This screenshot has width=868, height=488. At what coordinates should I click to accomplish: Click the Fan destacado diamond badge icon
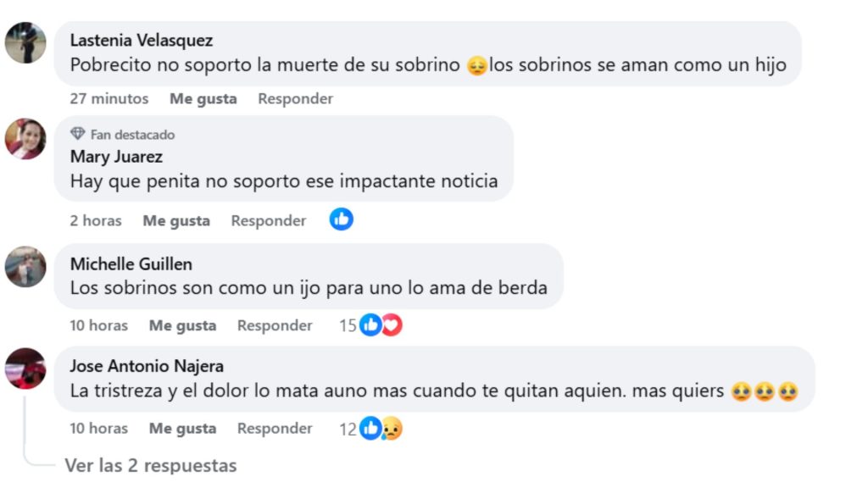tap(80, 133)
